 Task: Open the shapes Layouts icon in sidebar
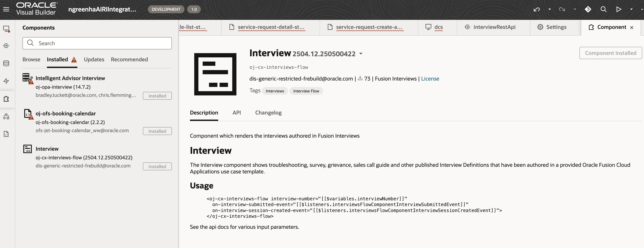(6, 116)
